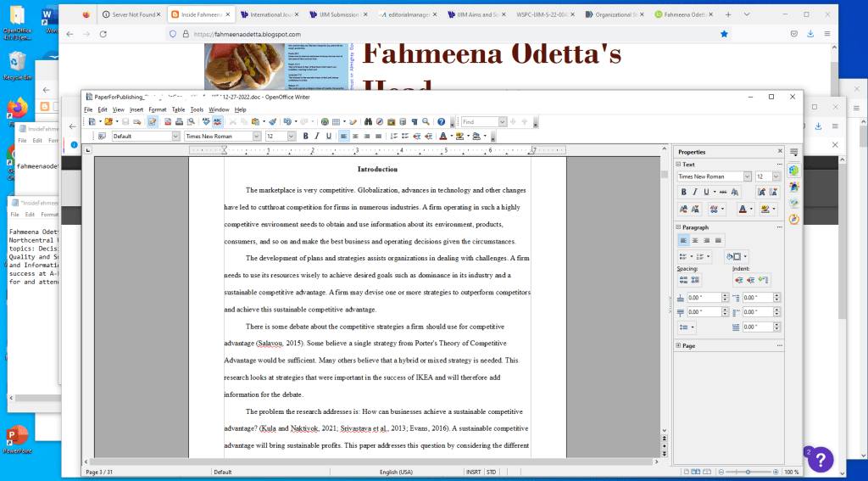Click the STD selection mode status field
Image resolution: width=868 pixels, height=481 pixels.
point(491,473)
